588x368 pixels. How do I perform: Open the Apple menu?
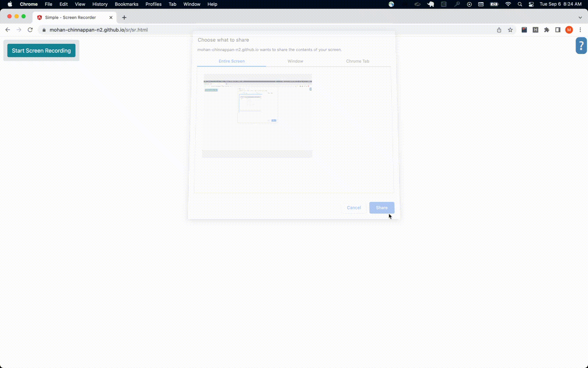coord(10,4)
